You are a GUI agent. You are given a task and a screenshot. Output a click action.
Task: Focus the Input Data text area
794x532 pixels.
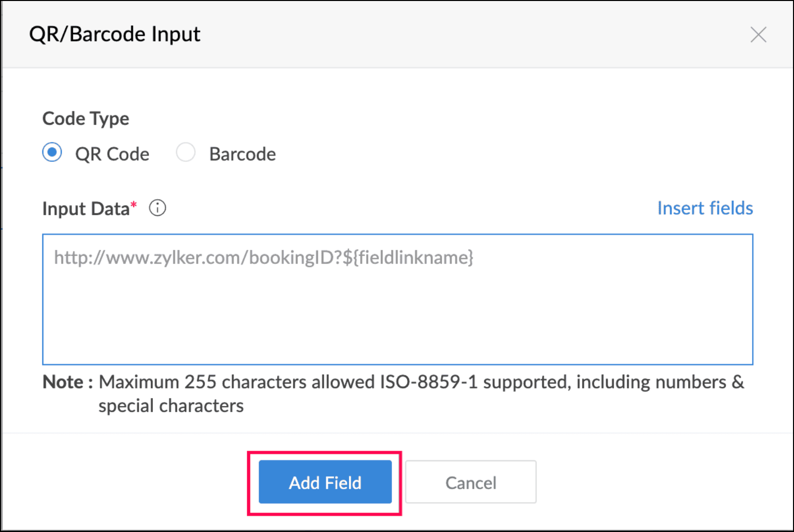coord(397,299)
